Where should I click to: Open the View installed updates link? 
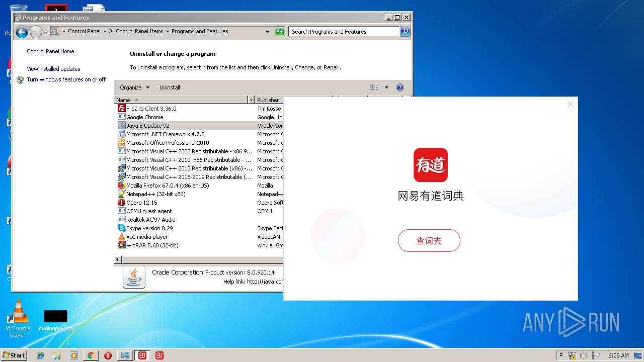(53, 69)
